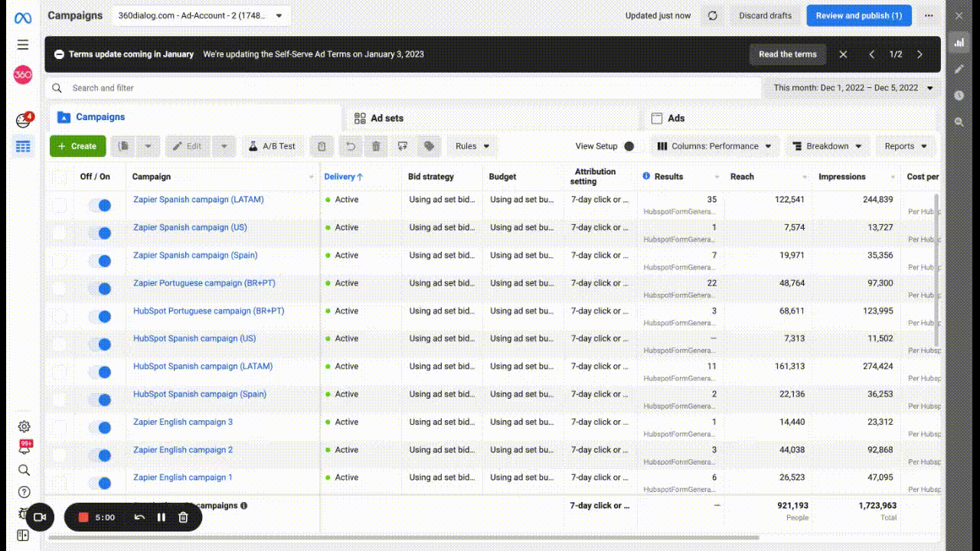This screenshot has height=551, width=980.
Task: Open the Columns: Performance dropdown
Action: pyautogui.click(x=714, y=146)
